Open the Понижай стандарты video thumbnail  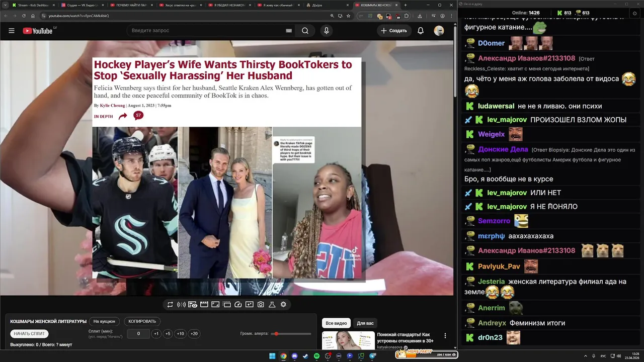348,340
